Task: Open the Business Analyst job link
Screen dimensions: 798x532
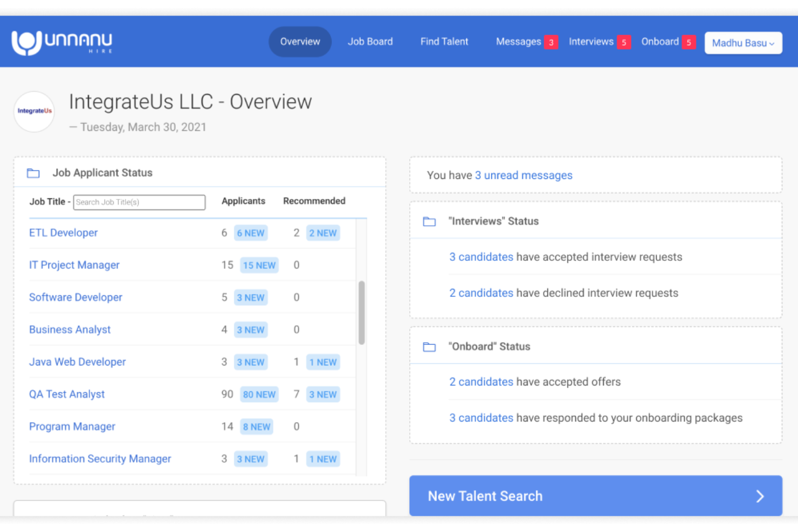Action: pos(70,330)
